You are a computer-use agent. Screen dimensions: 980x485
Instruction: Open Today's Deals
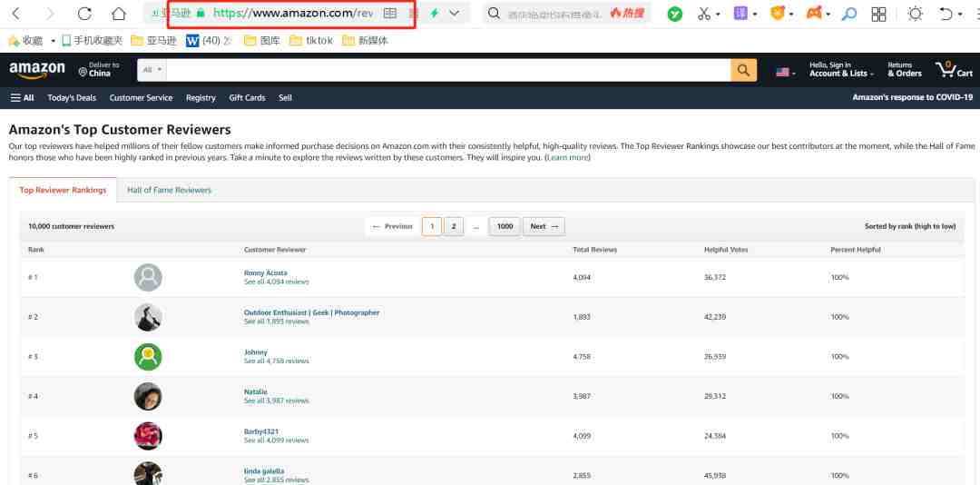click(72, 97)
